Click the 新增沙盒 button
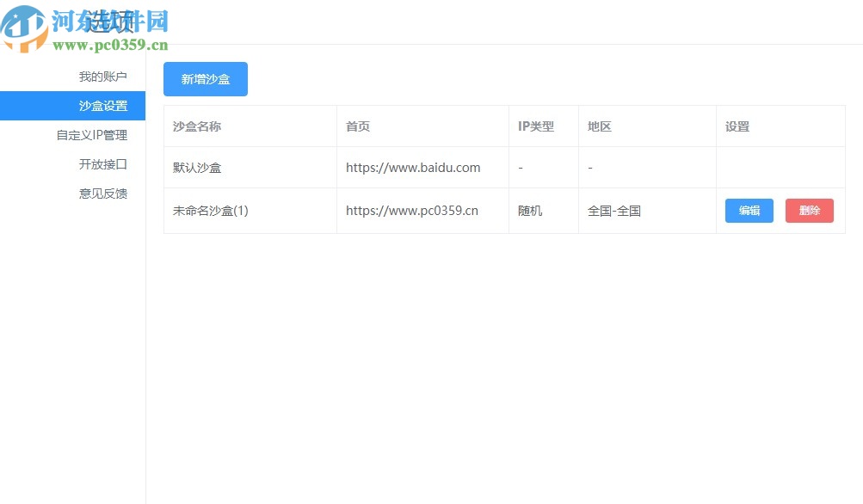 205,78
